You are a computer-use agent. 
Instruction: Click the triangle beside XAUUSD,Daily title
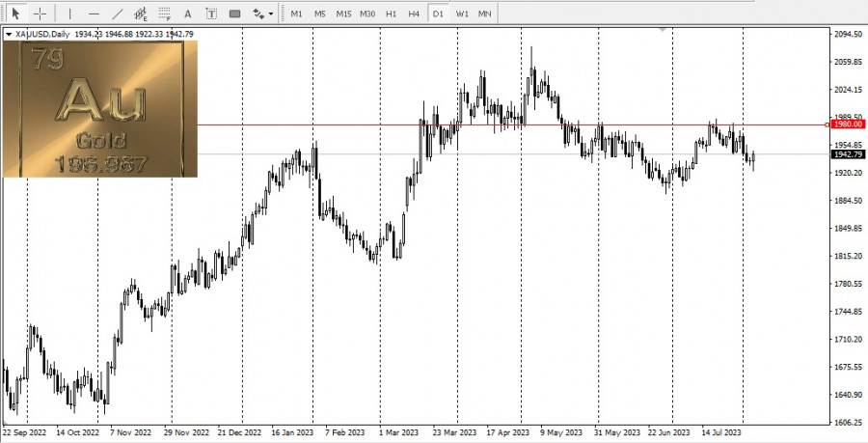tap(9, 35)
